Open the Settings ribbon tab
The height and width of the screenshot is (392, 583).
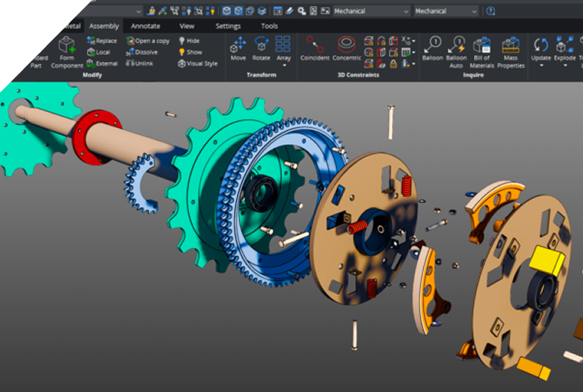[x=228, y=26]
